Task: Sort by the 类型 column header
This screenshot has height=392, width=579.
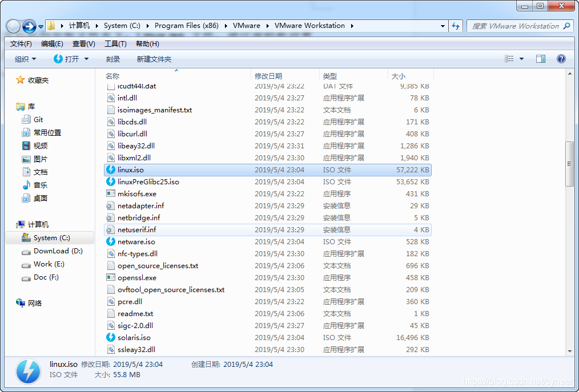Action: 329,76
